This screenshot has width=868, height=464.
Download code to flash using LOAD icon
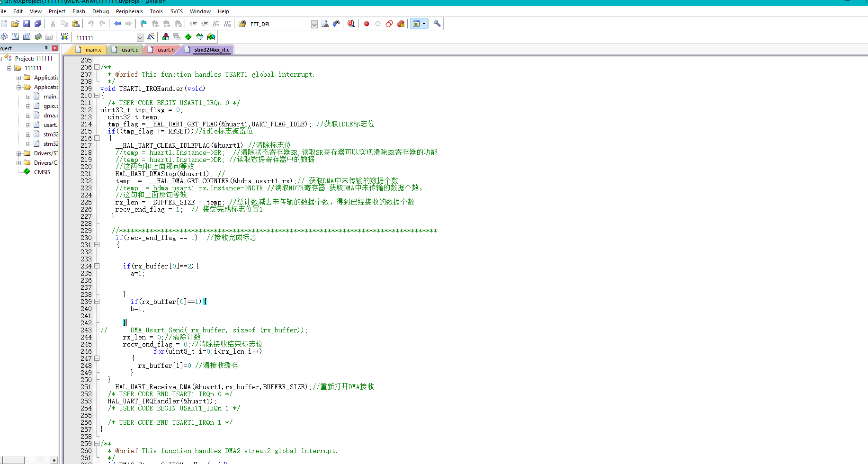[64, 36]
